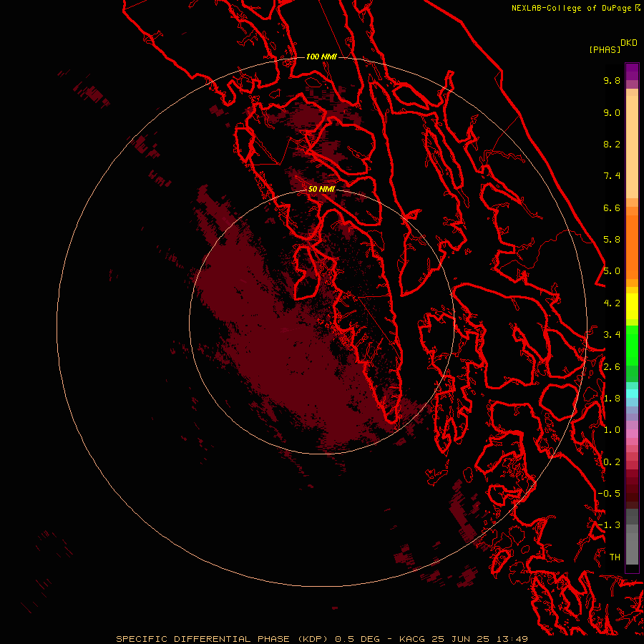Click the KACG station identifier in caption
Viewport: 644px width, 644px height.
(x=414, y=639)
